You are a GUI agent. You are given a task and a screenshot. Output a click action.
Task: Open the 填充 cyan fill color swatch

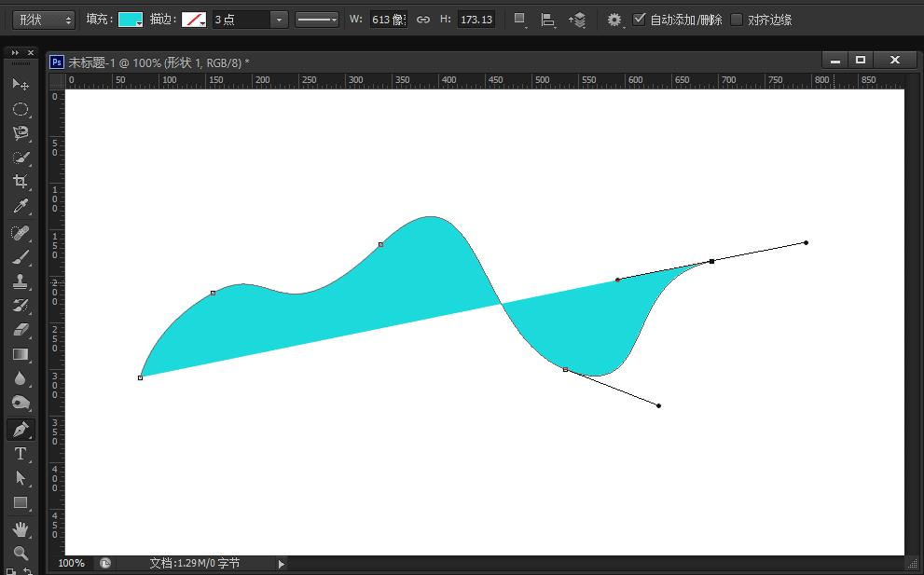point(131,20)
